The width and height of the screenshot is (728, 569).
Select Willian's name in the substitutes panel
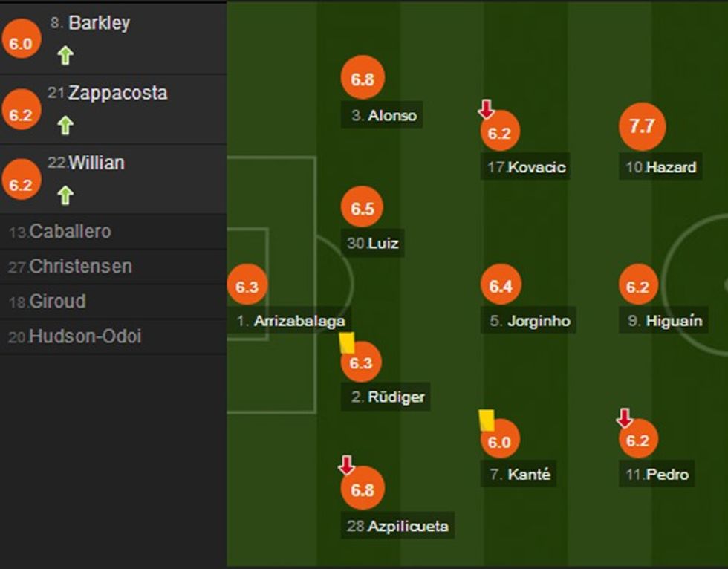pyautogui.click(x=97, y=163)
